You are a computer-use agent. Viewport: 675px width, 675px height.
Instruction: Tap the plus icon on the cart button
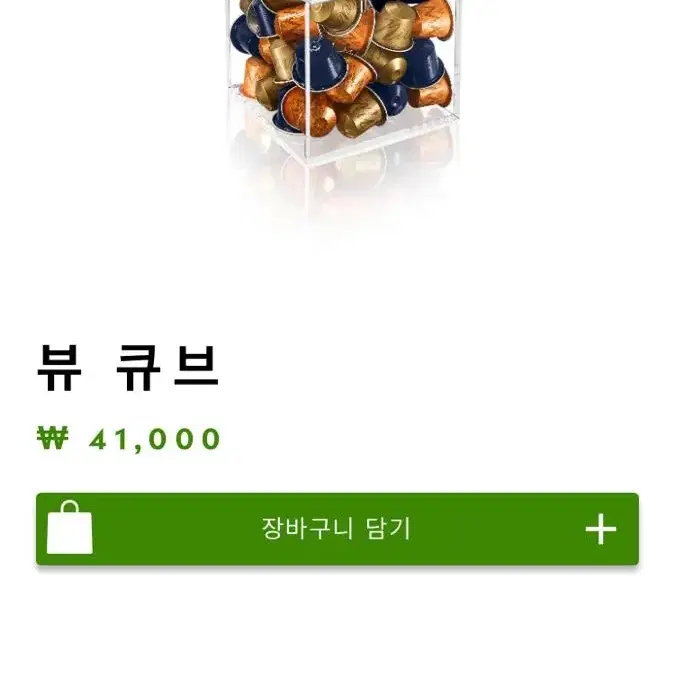(601, 529)
